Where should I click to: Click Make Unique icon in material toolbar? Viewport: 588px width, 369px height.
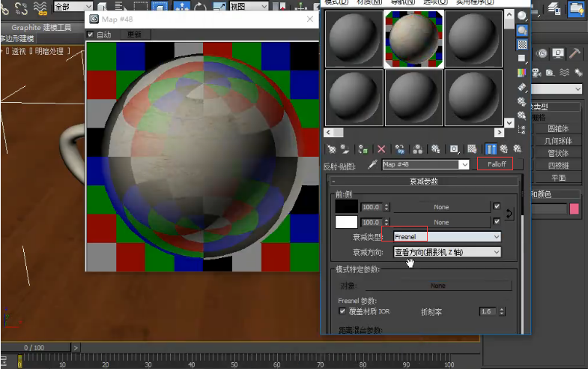coord(417,149)
